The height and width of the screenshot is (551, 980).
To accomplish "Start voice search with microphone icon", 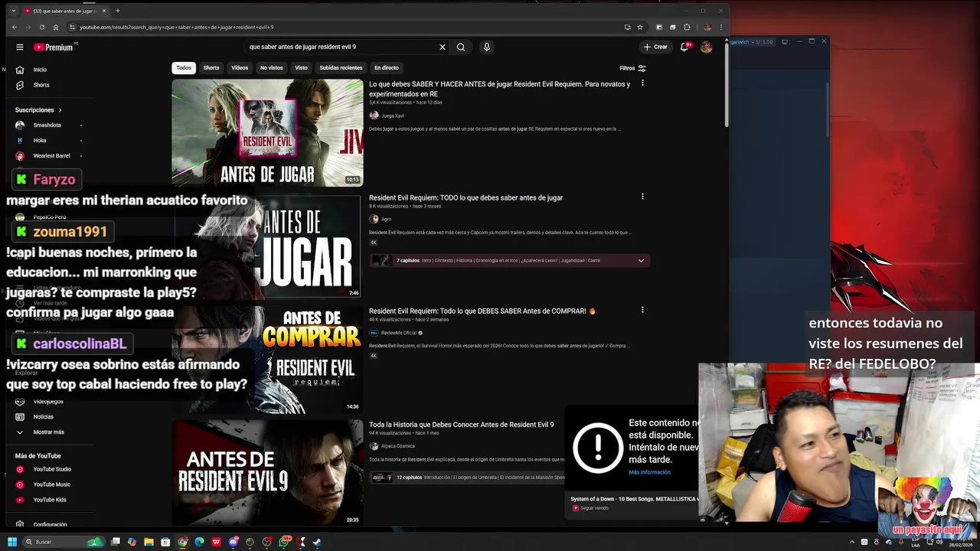I will coord(486,47).
